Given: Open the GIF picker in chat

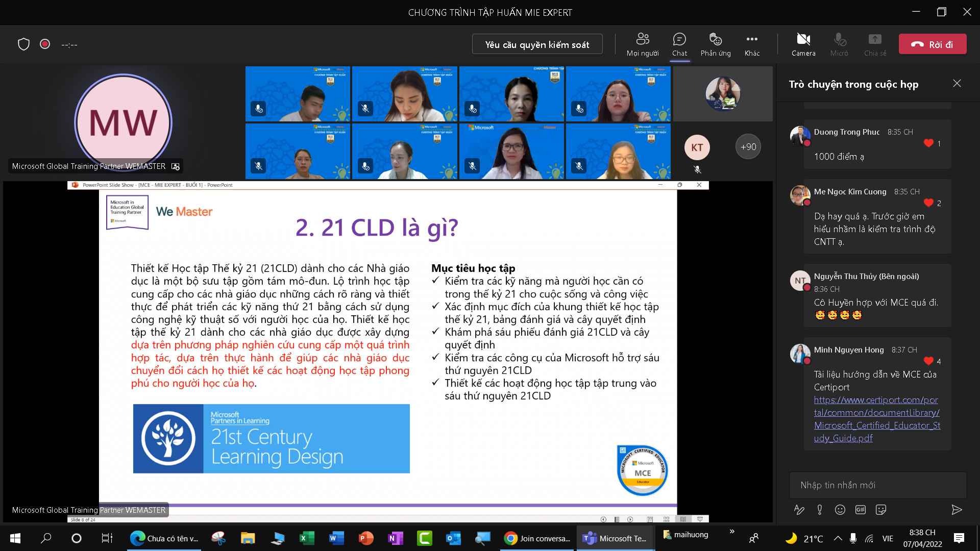Looking at the screenshot, I should coord(861,510).
